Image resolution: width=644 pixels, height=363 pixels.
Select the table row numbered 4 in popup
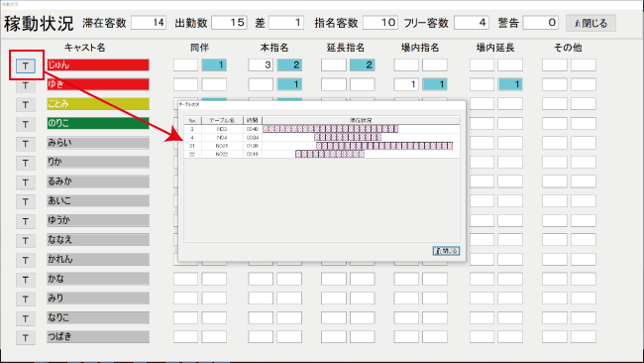(x=322, y=137)
